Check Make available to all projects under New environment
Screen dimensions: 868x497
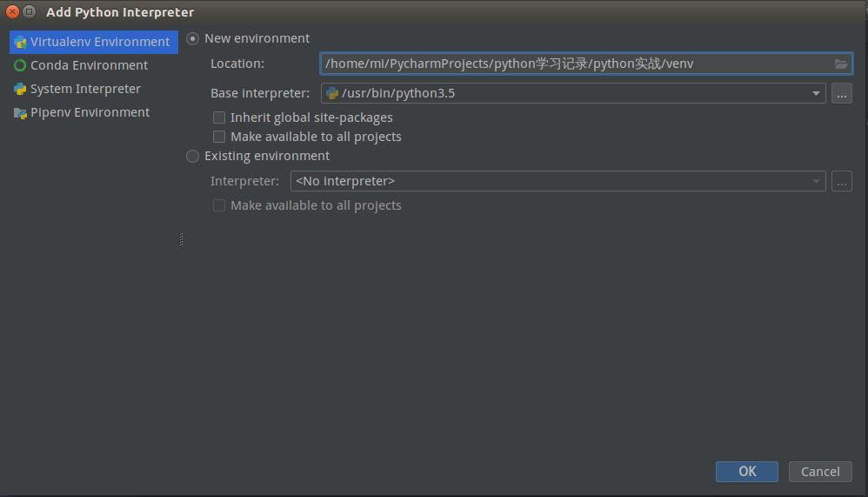tap(219, 137)
